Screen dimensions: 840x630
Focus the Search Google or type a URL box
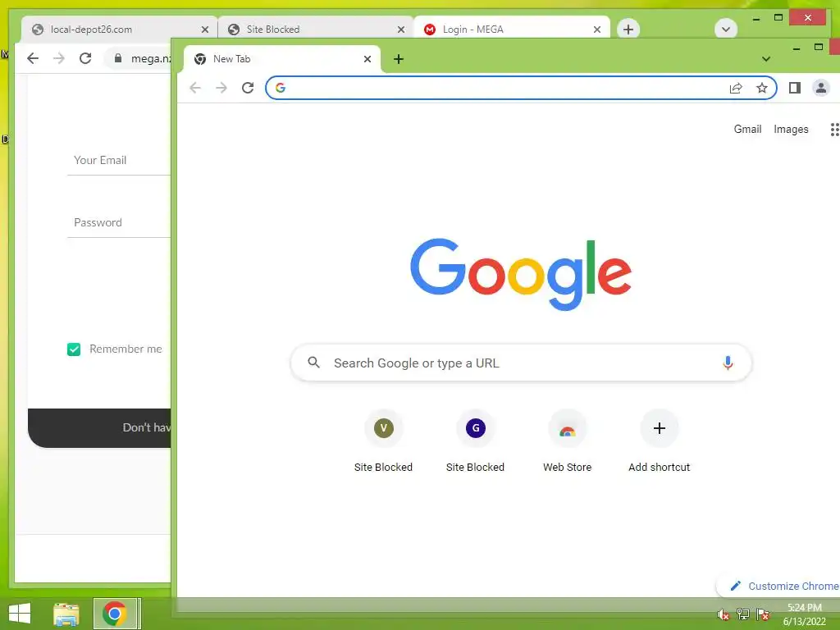(x=521, y=363)
